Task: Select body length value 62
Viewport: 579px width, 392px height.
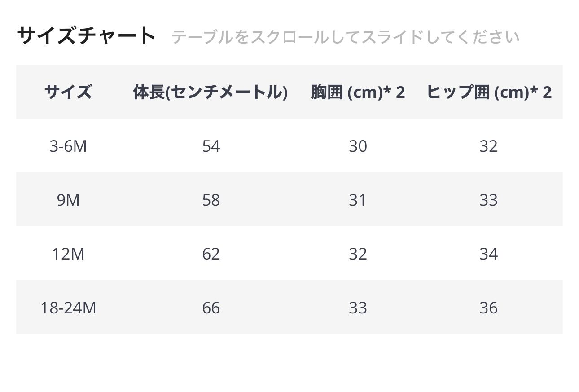Action: (211, 254)
